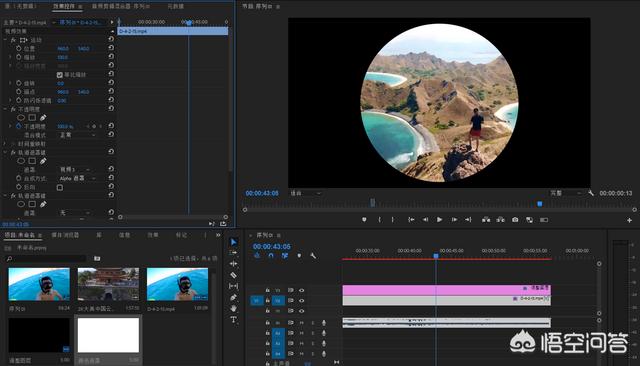This screenshot has width=640, height=366.
Task: Toggle Position animation stopwatch
Action: click(19, 48)
